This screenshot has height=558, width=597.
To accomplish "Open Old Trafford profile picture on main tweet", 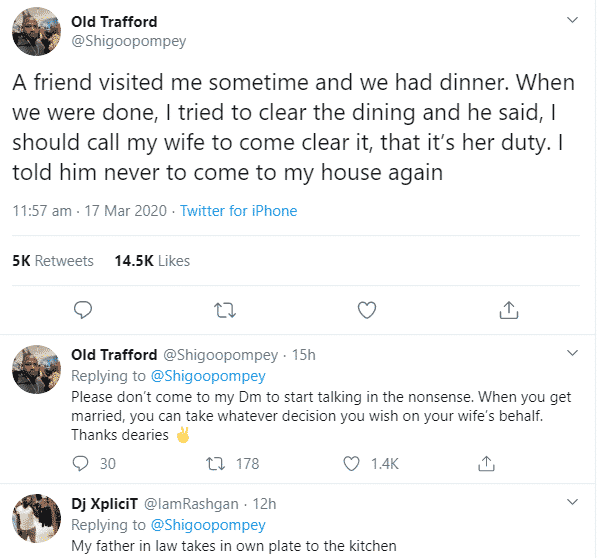I will point(36,31).
